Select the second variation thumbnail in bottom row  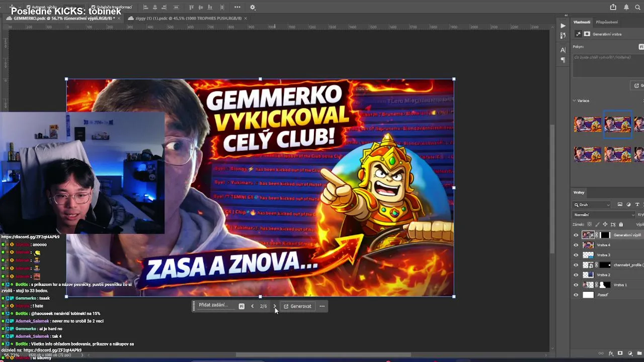click(617, 154)
